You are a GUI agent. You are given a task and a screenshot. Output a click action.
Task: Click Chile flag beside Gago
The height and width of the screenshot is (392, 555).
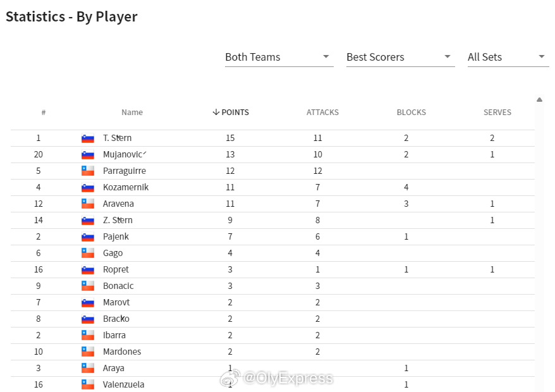(88, 253)
